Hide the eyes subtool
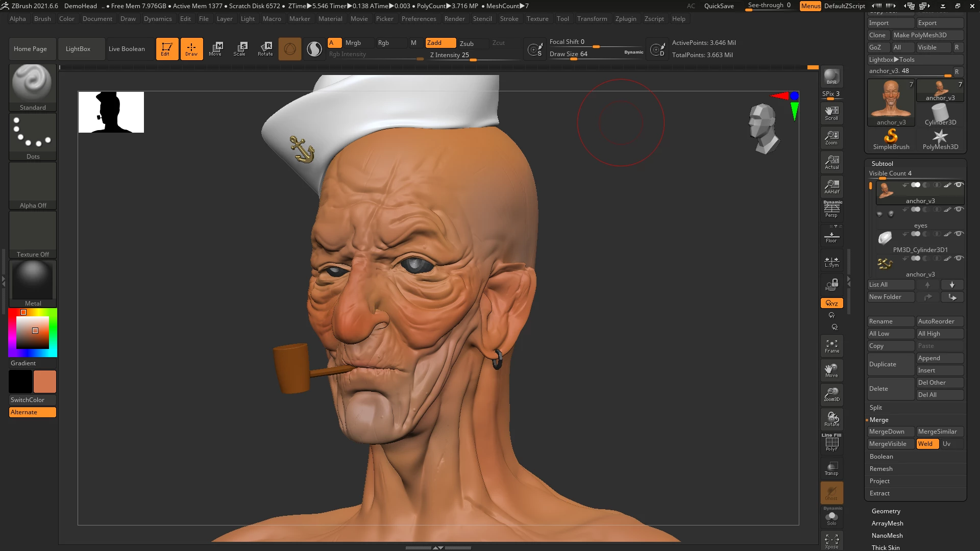Viewport: 980px width, 551px height. pos(959,209)
